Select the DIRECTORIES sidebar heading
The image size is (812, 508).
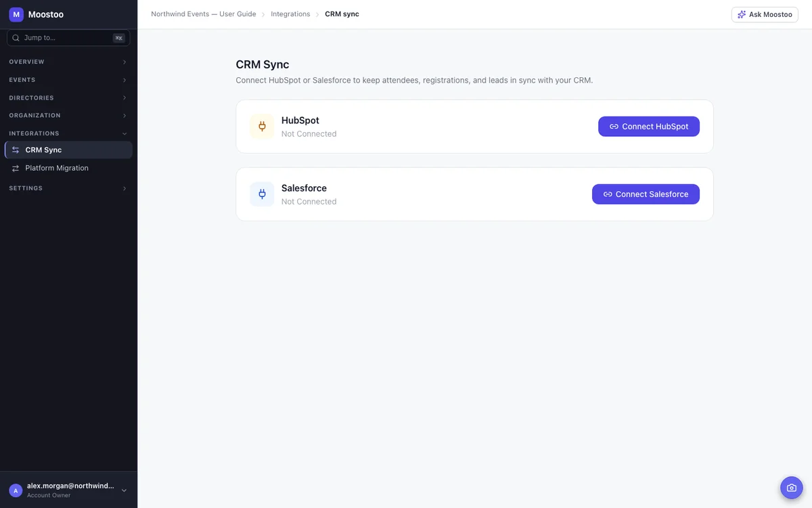31,98
